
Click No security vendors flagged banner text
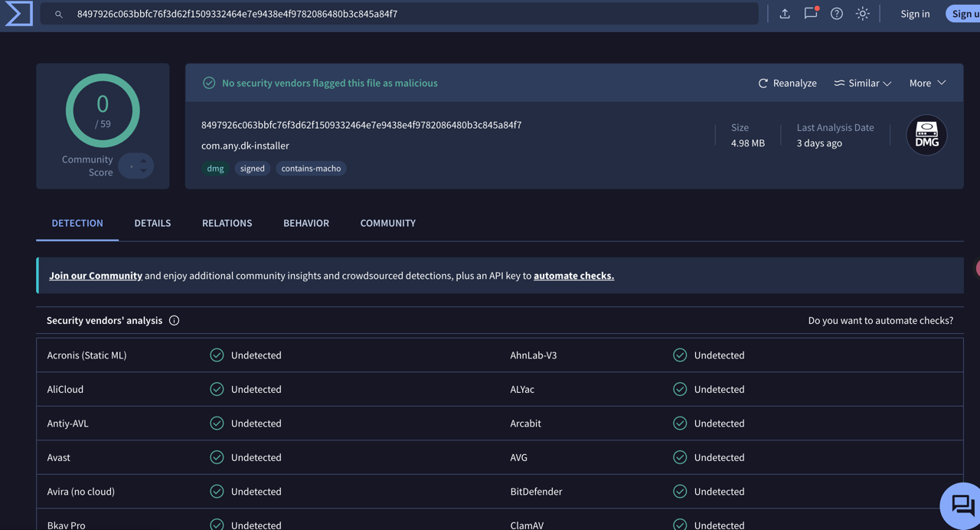point(330,83)
